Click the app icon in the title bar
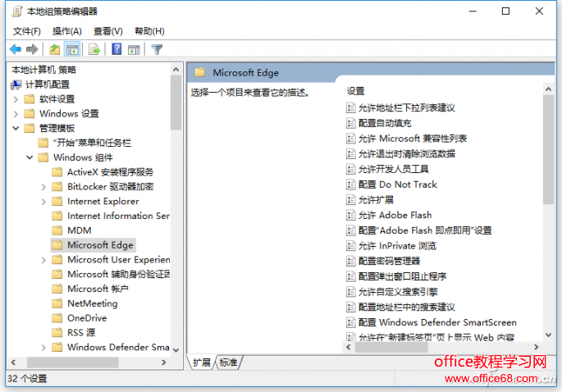Screen dimensions: 562x392 (x=17, y=11)
